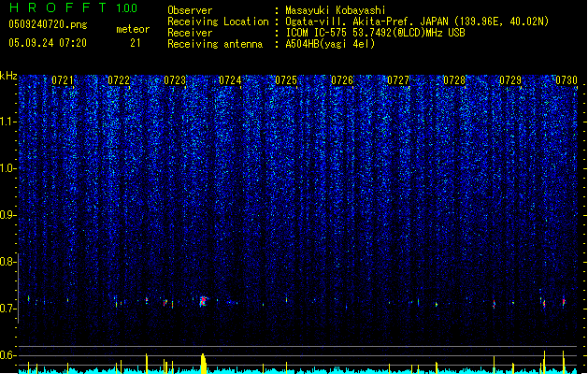Click the Receiving antenna label
The width and height of the screenshot is (588, 374).
coord(215,44)
